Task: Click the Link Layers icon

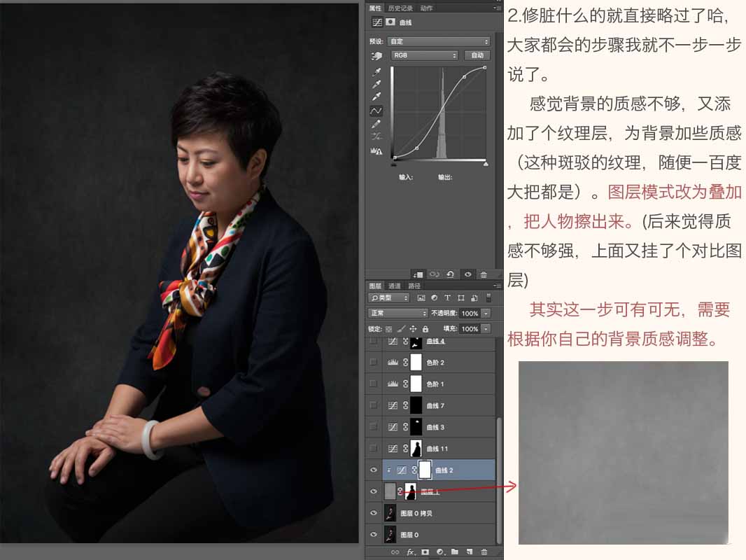Action: click(395, 552)
